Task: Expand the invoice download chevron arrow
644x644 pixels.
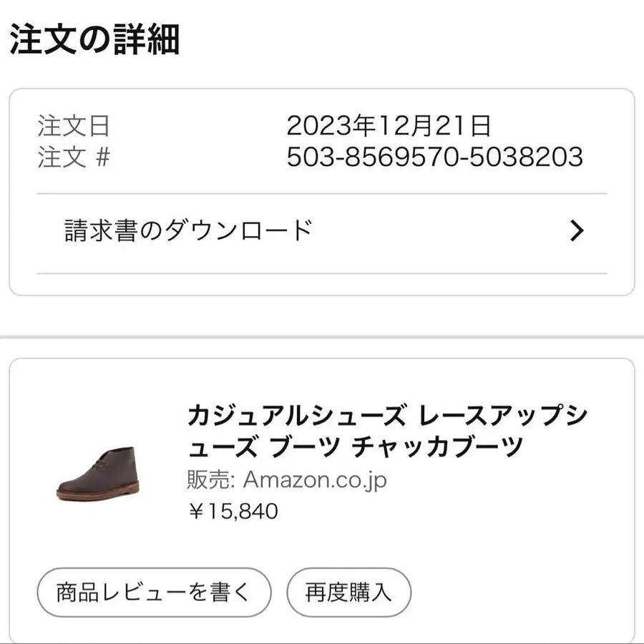Action: click(x=577, y=230)
